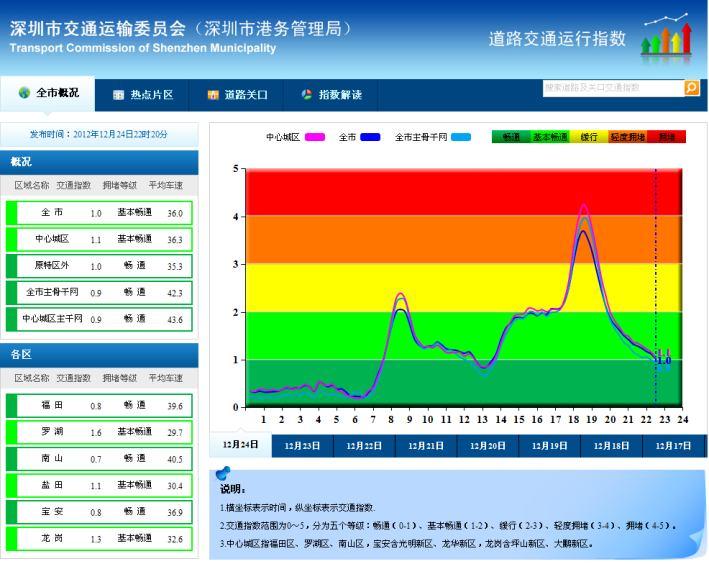Select the 12月24日 date tab
709x564 pixels.
[241, 445]
